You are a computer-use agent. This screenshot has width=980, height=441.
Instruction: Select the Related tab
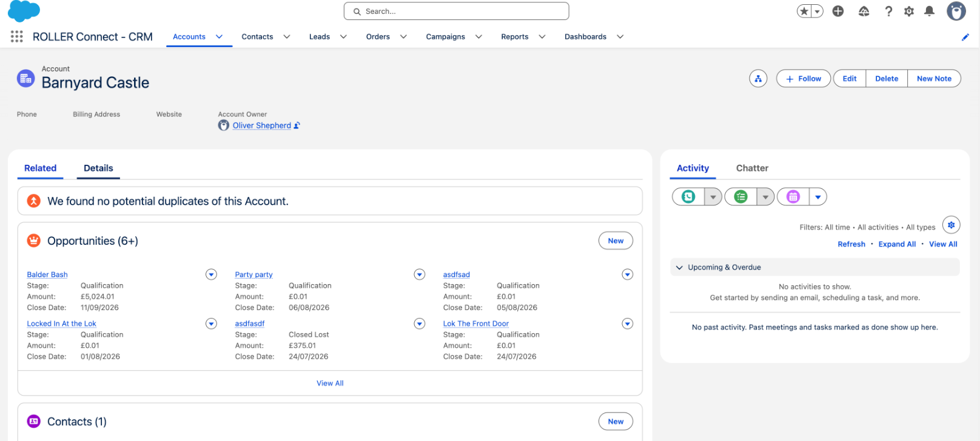pyautogui.click(x=41, y=168)
